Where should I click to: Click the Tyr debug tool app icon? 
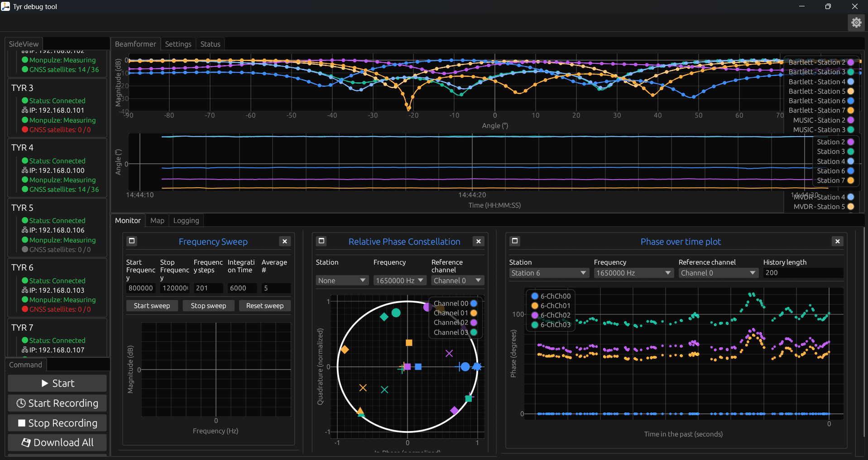click(5, 6)
